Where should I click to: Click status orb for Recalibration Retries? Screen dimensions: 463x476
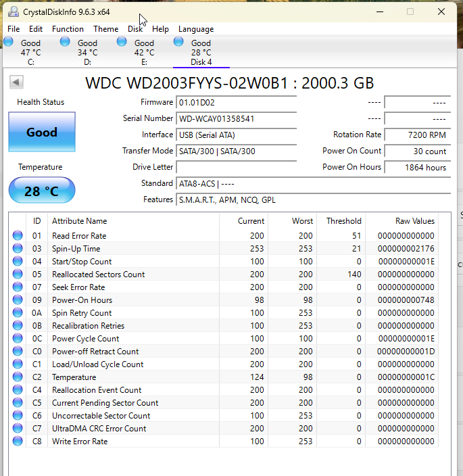[x=18, y=325]
